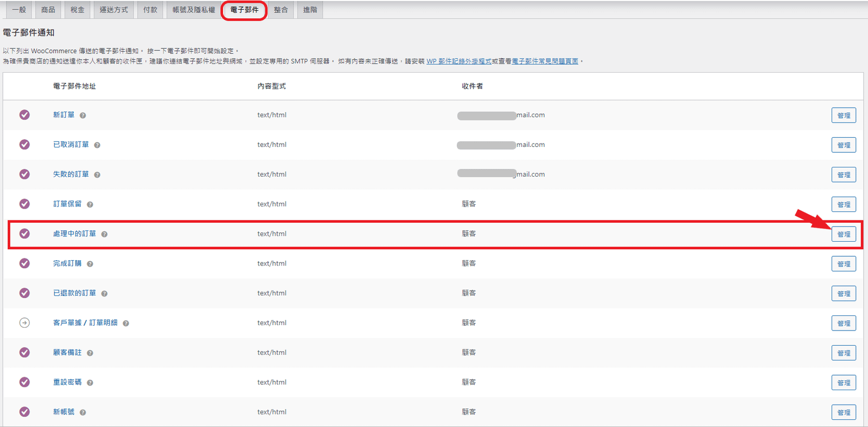Screen dimensions: 868x427
Task: Click the 內容型式 column header
Action: tap(271, 86)
